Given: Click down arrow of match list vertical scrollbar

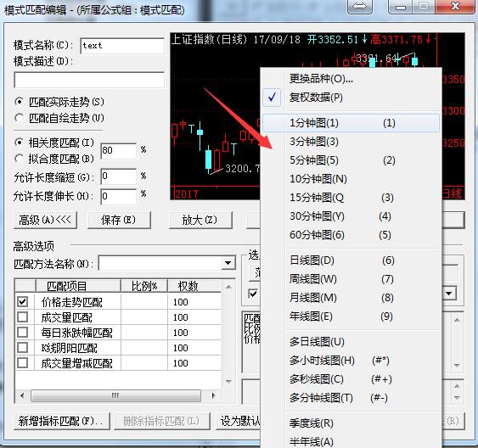Looking at the screenshot, I should (228, 382).
